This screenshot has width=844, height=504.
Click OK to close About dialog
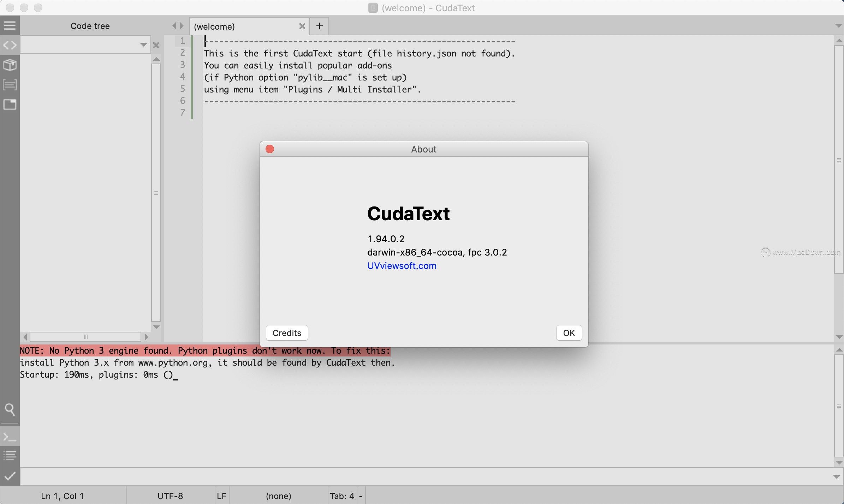(x=569, y=332)
